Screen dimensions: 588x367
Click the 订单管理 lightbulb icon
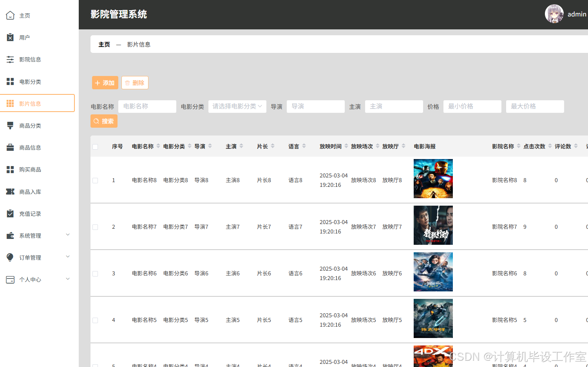click(x=10, y=257)
